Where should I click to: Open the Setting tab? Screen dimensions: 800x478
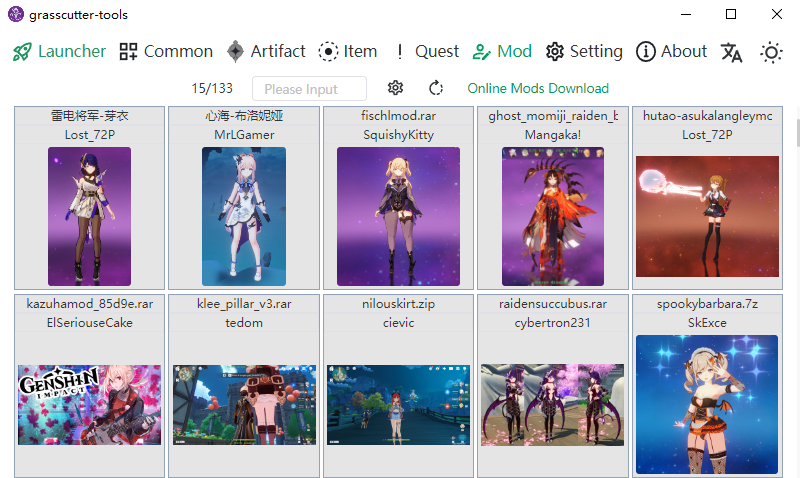[584, 52]
